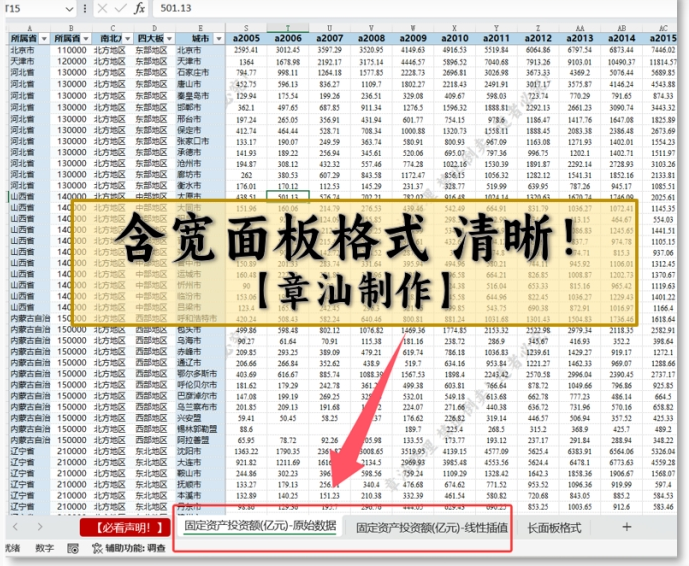This screenshot has width=689, height=566.
Task: Click the 天津市 cell in the 城市 column
Action: click(201, 62)
